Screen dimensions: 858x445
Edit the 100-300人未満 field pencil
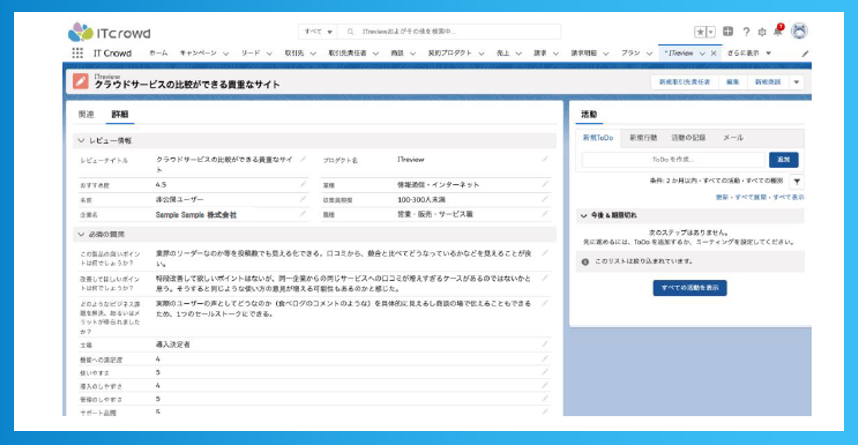click(x=544, y=199)
